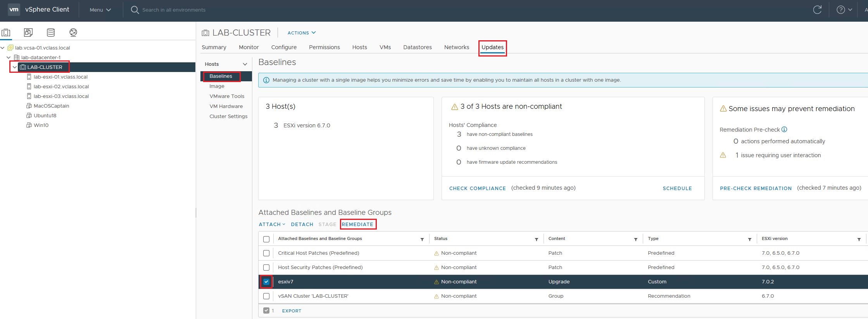This screenshot has width=868, height=319.
Task: Open the Networking inventory view icon
Action: coord(73,33)
